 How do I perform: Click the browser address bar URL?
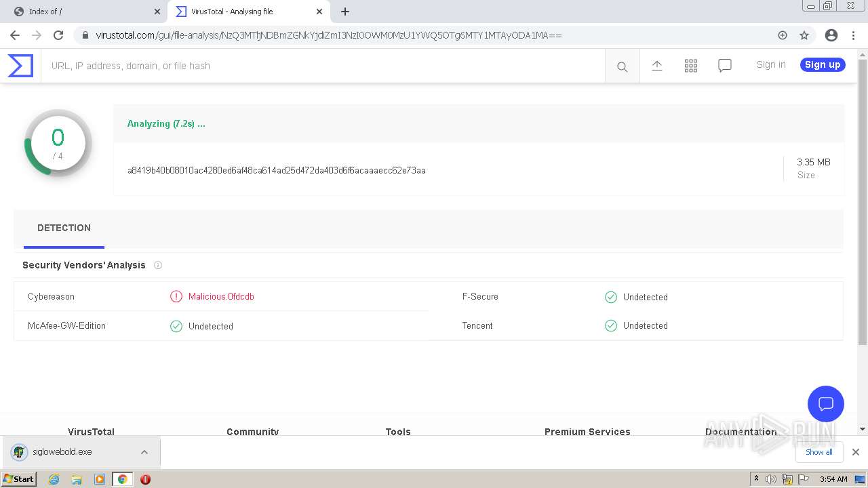pyautogui.click(x=329, y=35)
